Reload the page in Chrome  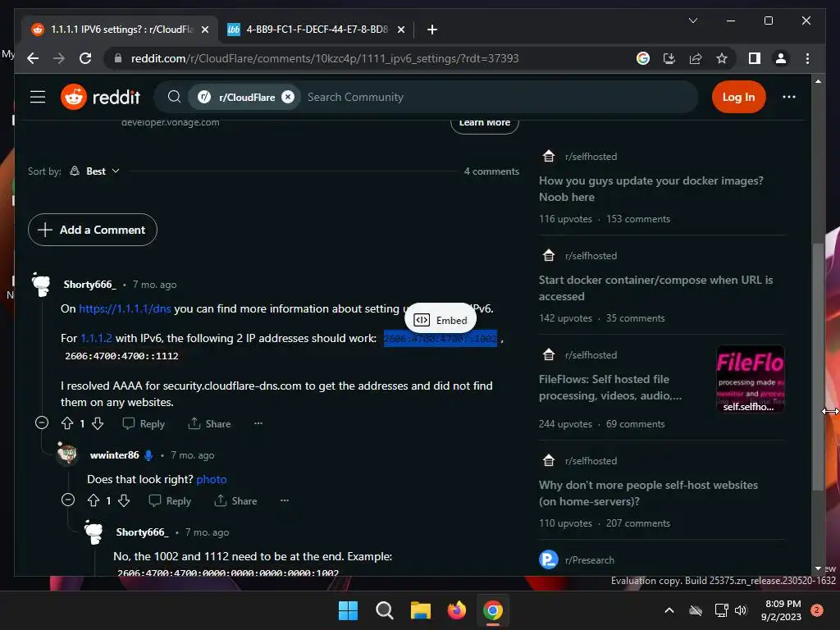pyautogui.click(x=85, y=58)
